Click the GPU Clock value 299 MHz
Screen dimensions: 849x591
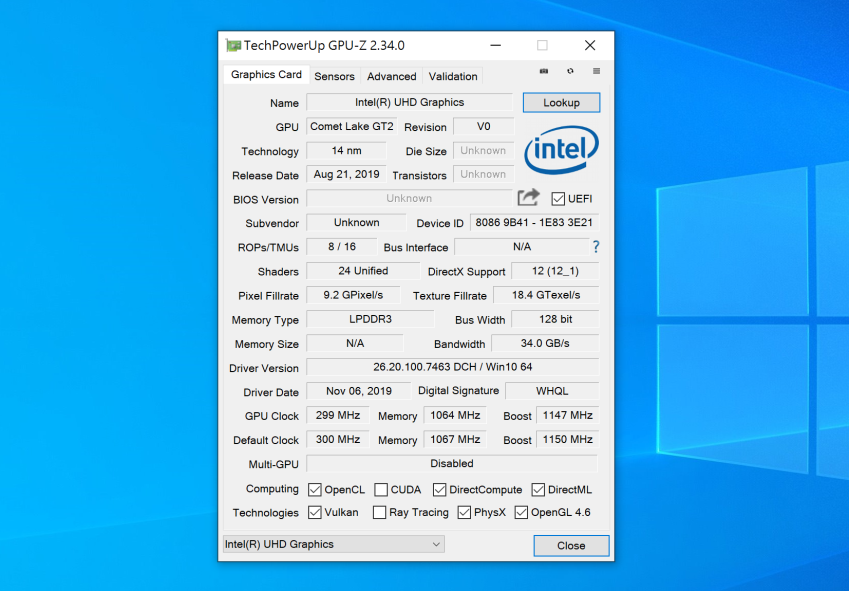[338, 415]
